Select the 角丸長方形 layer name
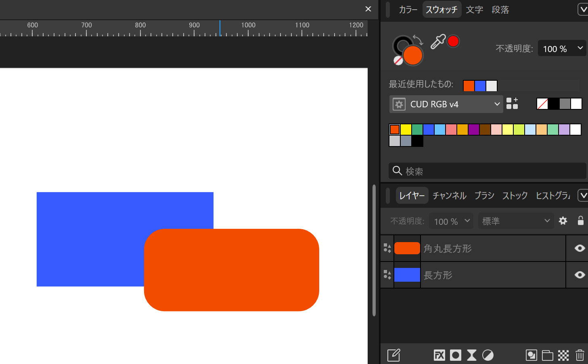This screenshot has height=364, width=588. coord(448,249)
